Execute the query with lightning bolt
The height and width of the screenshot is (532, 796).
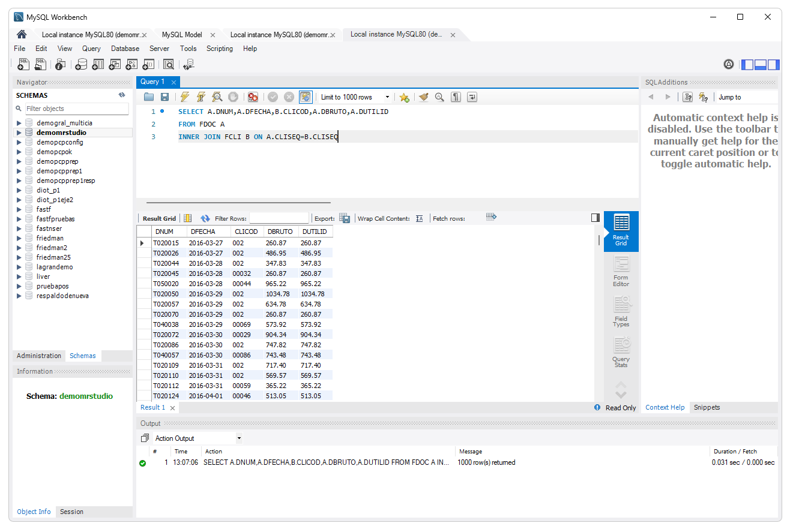[185, 97]
